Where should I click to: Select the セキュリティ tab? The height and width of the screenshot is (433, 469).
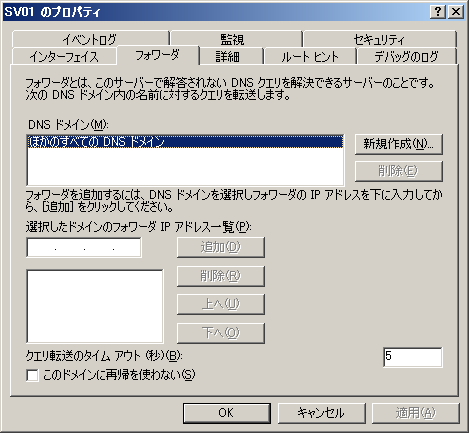[x=379, y=39]
